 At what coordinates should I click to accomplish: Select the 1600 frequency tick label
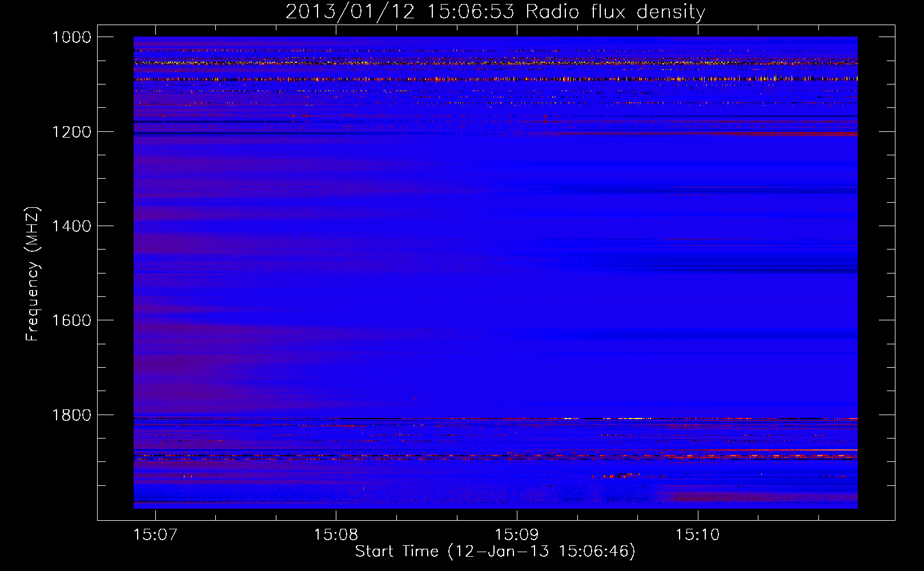71,320
